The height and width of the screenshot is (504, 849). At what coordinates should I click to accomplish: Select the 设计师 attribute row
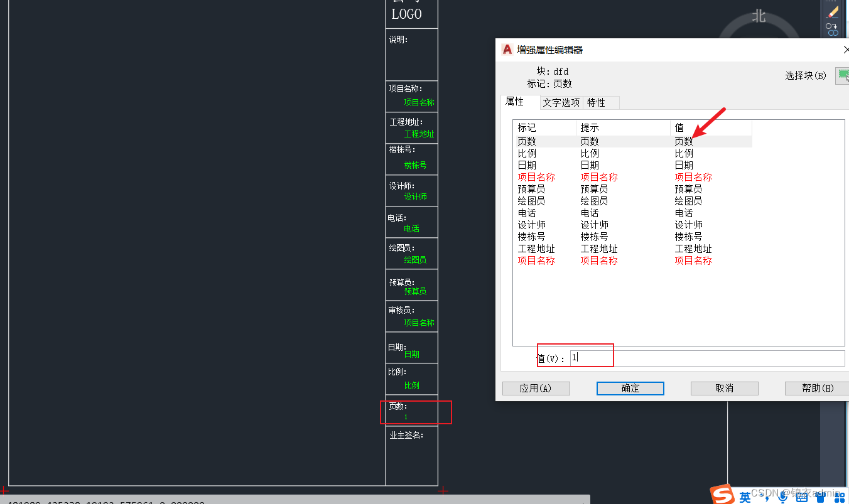632,225
